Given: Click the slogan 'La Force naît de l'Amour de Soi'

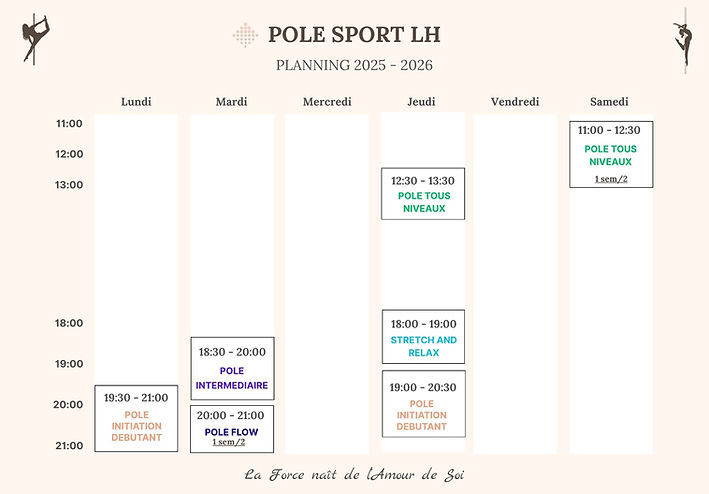Looking at the screenshot, I should click(355, 474).
